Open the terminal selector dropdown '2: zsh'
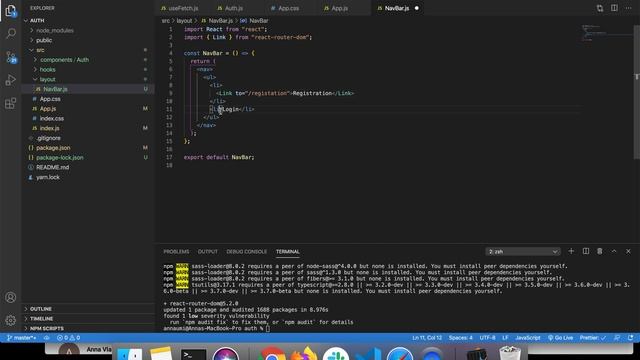640x360 pixels. pyautogui.click(x=523, y=251)
